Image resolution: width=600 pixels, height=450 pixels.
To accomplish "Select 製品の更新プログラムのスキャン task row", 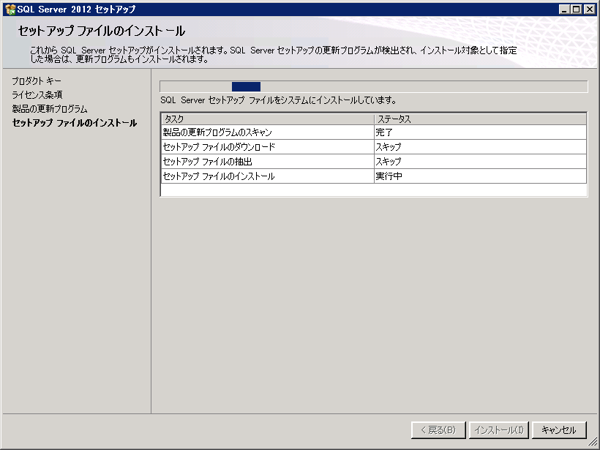I will (x=374, y=132).
